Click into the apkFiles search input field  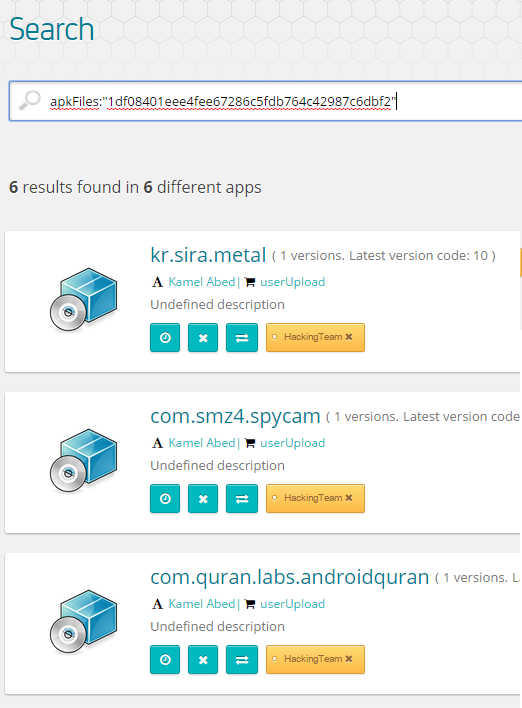(x=266, y=102)
